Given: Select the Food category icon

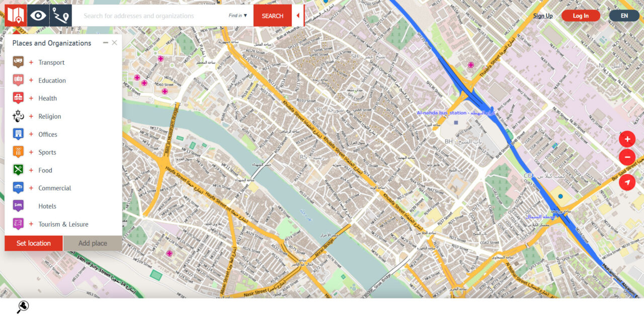Looking at the screenshot, I should pos(18,170).
